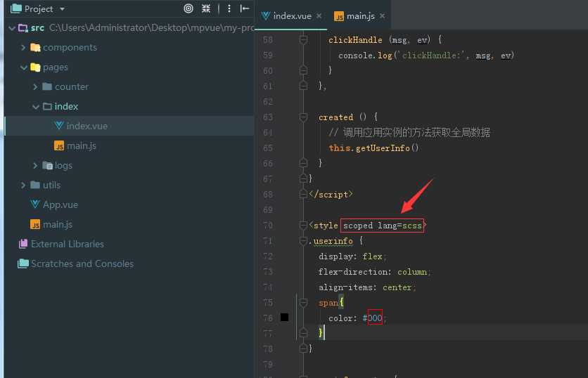Click the JS icon beside main.js under index

59,145
